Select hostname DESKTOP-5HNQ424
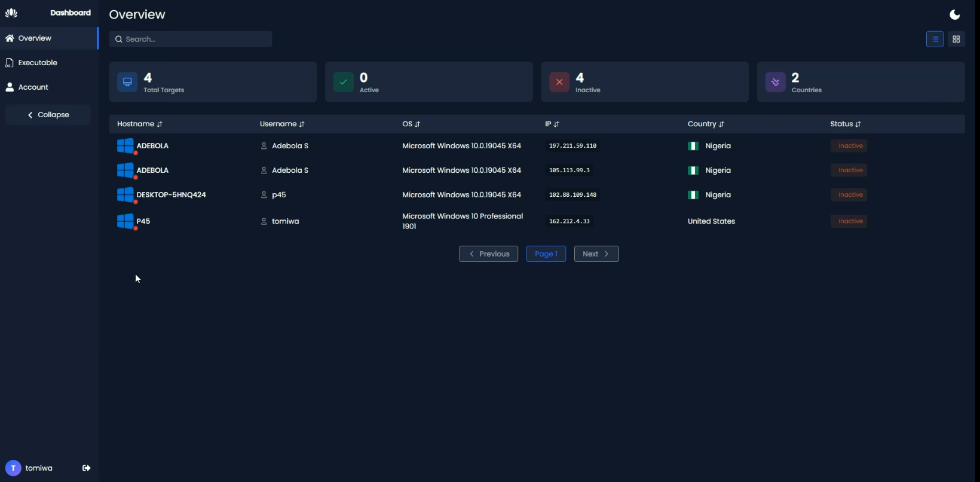Viewport: 980px width, 482px height. point(171,195)
